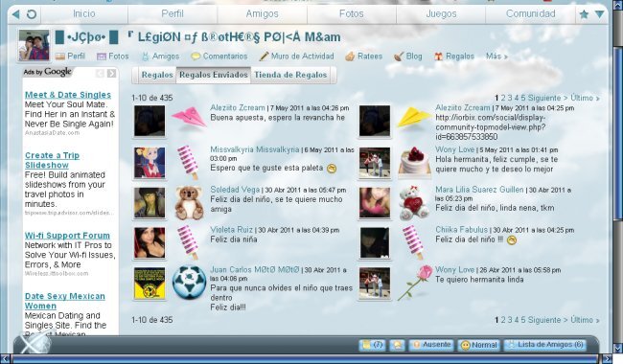The width and height of the screenshot is (623, 364).
Task: Open Muro de Actividad pencil link
Action: pyautogui.click(x=296, y=57)
